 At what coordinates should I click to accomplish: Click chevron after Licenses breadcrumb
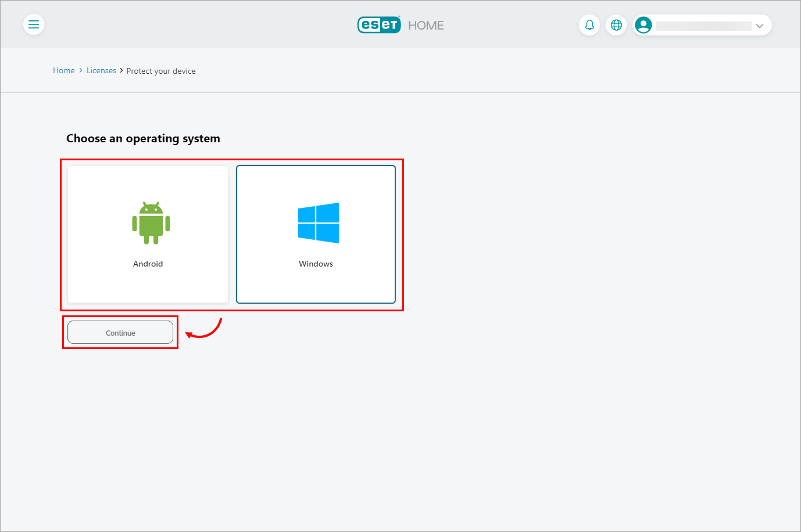(x=121, y=70)
